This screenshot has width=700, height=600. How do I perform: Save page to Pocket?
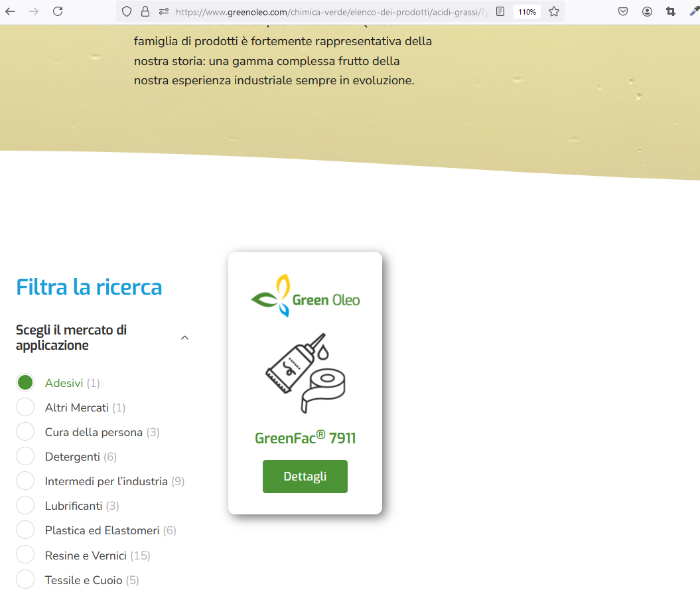623,11
